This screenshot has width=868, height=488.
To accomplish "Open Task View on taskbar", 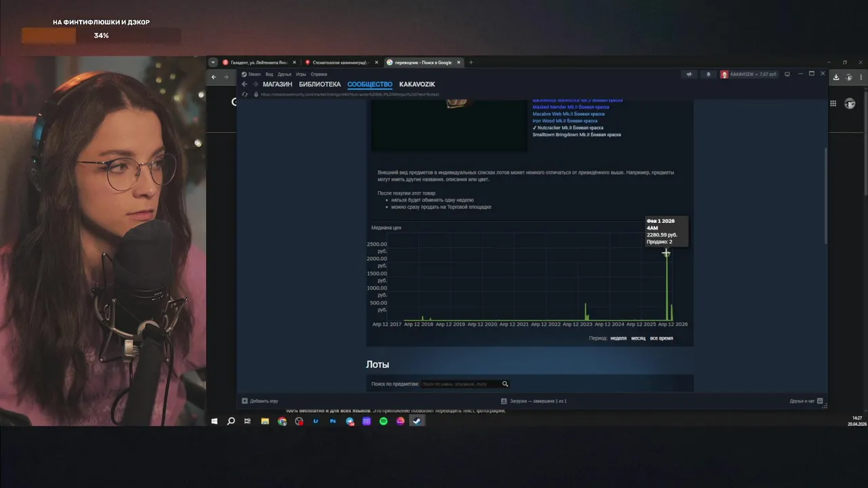I will click(248, 421).
